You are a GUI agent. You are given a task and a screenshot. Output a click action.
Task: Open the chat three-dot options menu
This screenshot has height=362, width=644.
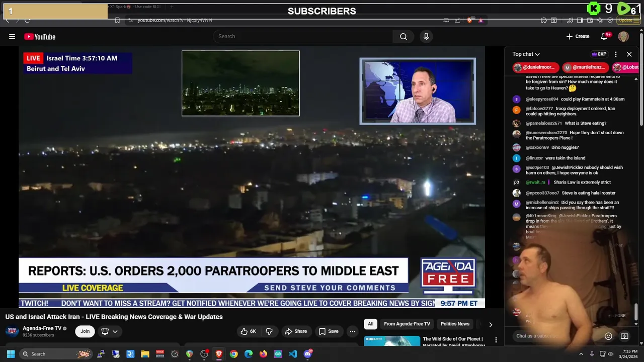pyautogui.click(x=615, y=54)
